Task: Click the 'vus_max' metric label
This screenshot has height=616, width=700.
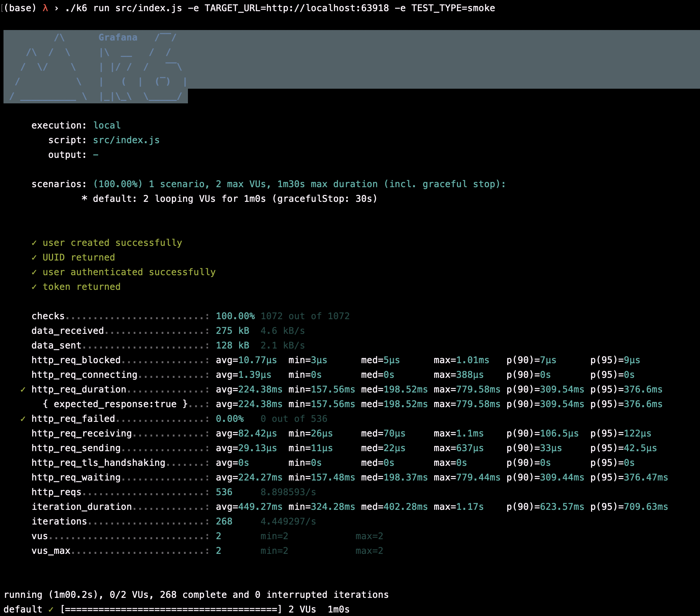Action: click(51, 551)
